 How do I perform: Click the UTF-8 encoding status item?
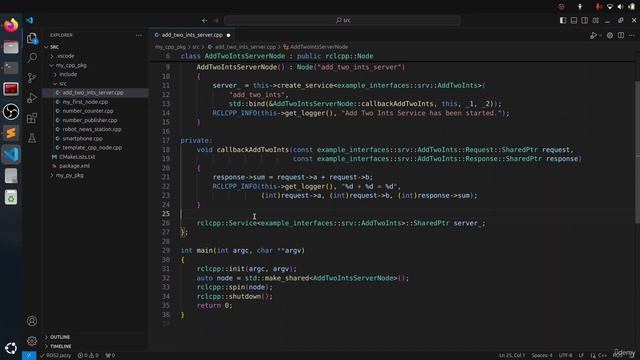pyautogui.click(x=565, y=356)
